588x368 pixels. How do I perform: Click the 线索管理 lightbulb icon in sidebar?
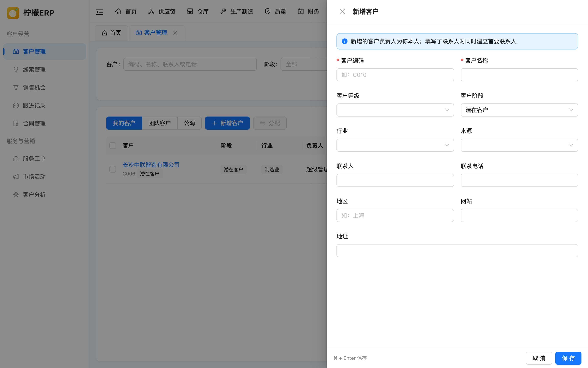tap(16, 70)
